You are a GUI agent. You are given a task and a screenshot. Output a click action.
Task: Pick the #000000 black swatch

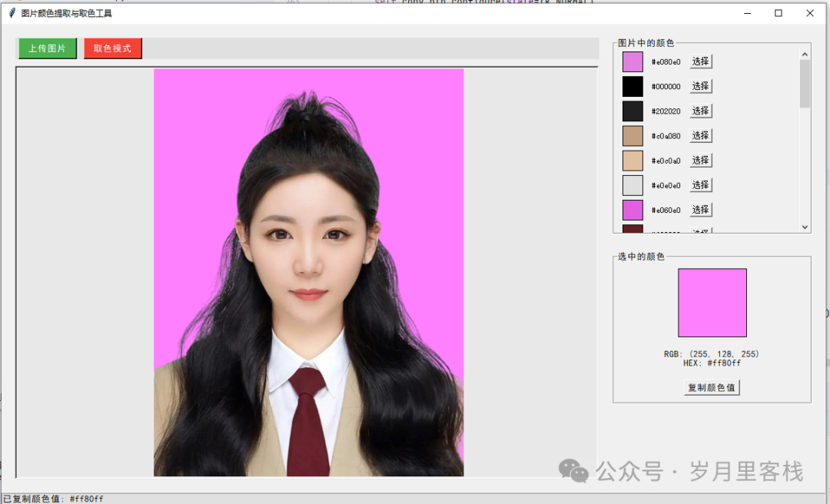pyautogui.click(x=632, y=86)
